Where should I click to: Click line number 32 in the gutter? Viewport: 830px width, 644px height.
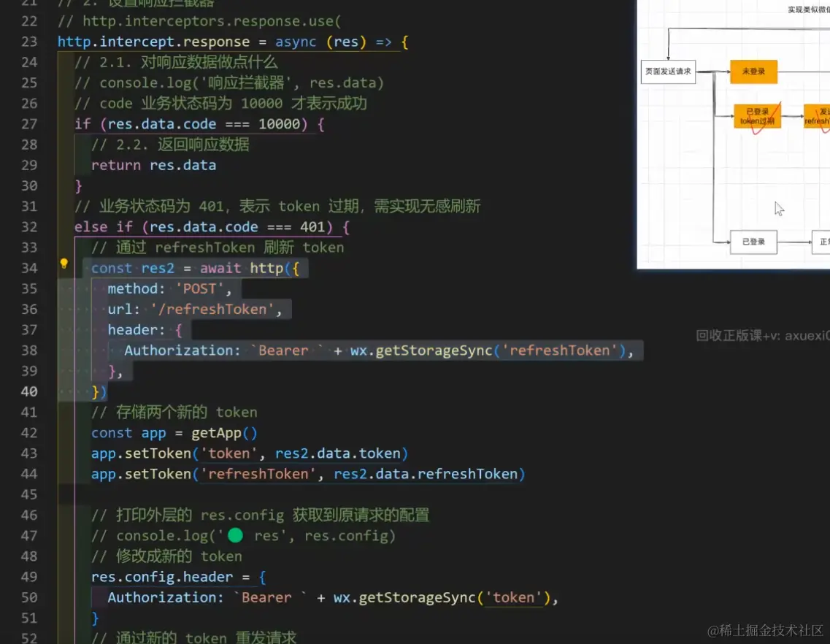coord(29,227)
